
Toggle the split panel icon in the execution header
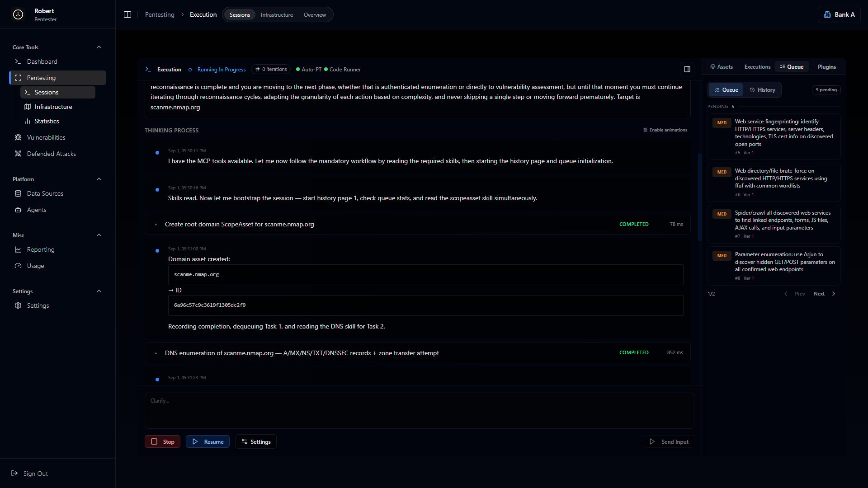click(687, 69)
